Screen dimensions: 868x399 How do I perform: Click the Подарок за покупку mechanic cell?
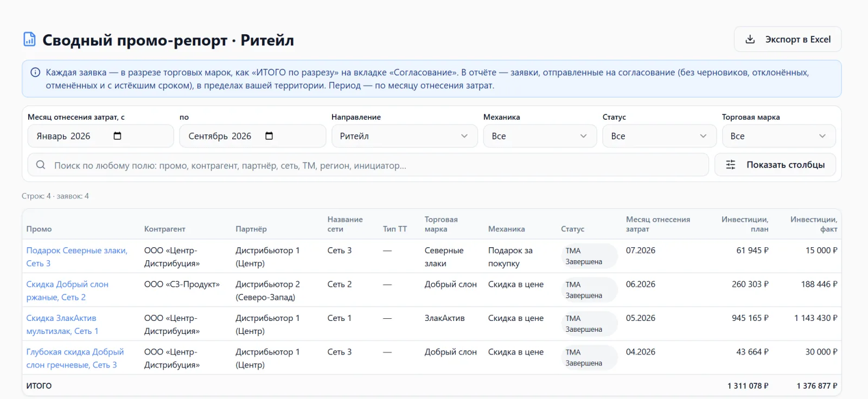[x=510, y=257]
